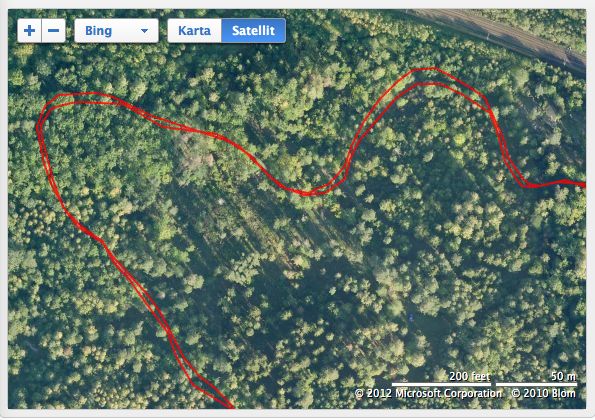Click the Microsoft Corporation copyright text
The width and height of the screenshot is (595, 420).
point(428,393)
